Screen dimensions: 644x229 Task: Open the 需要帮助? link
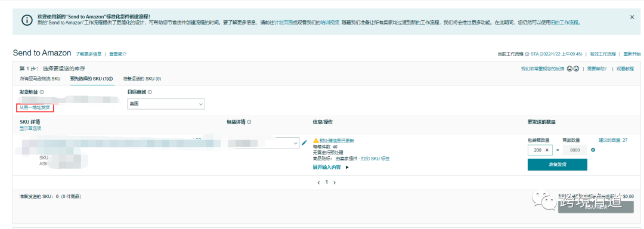point(596,69)
